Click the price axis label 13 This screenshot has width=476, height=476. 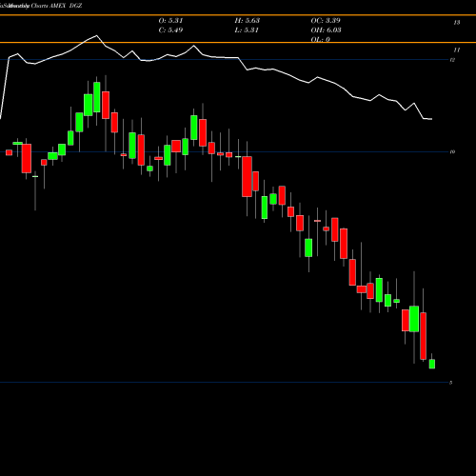click(x=457, y=23)
